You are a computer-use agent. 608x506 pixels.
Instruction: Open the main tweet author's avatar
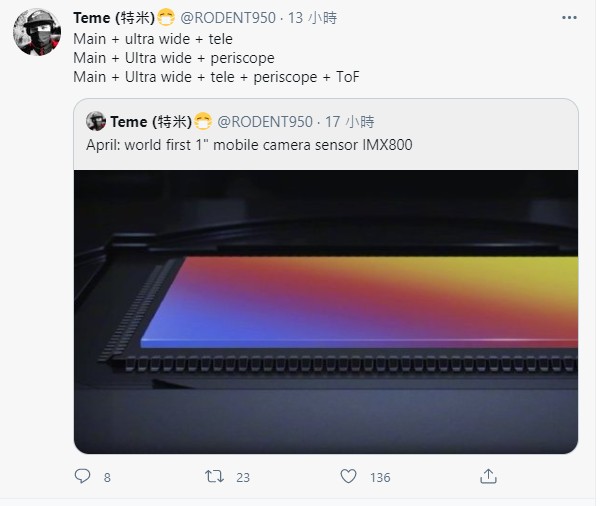pyautogui.click(x=37, y=32)
